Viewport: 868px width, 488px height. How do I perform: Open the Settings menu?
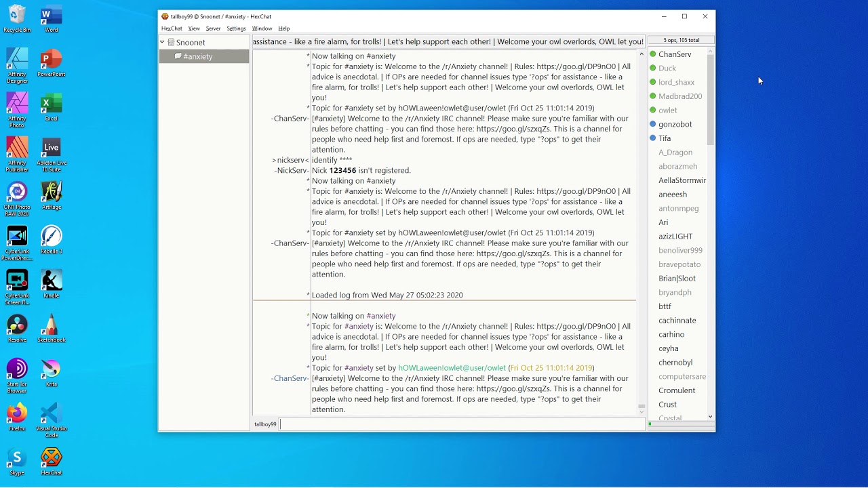(x=236, y=28)
